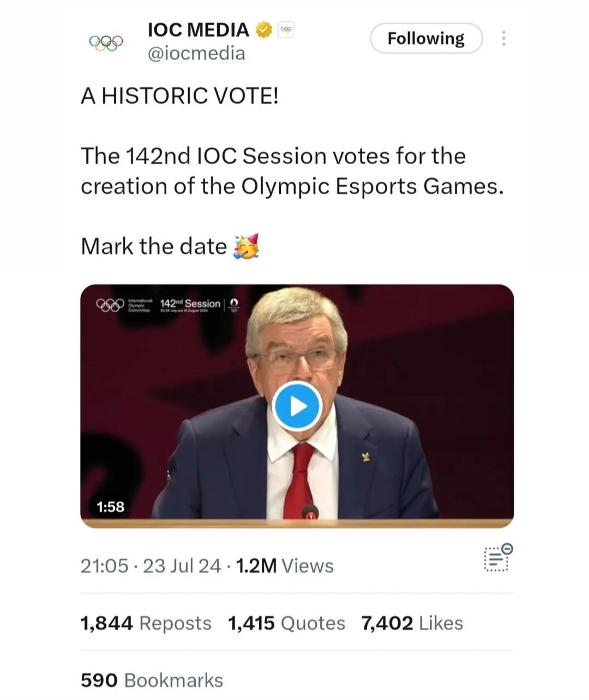Click the 1:58 video duration label
The width and height of the screenshot is (589, 700).
tap(110, 507)
